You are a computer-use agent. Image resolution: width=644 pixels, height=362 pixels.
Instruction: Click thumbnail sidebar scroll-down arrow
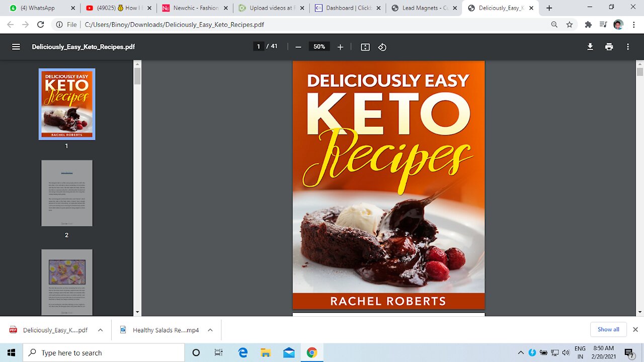[137, 312]
